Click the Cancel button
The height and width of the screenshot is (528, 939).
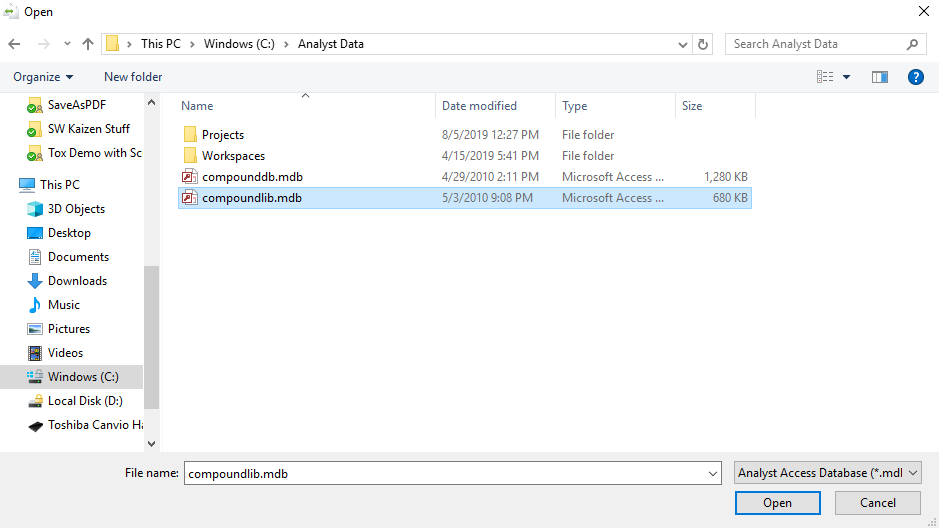pyautogui.click(x=878, y=503)
